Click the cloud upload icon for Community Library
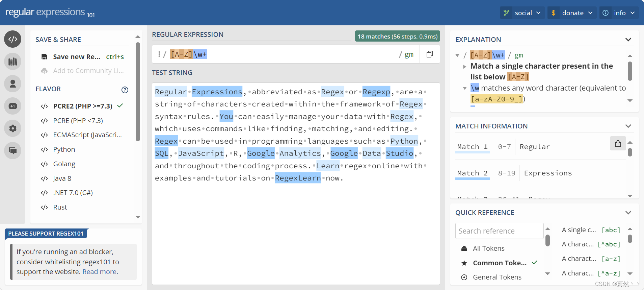 point(44,71)
